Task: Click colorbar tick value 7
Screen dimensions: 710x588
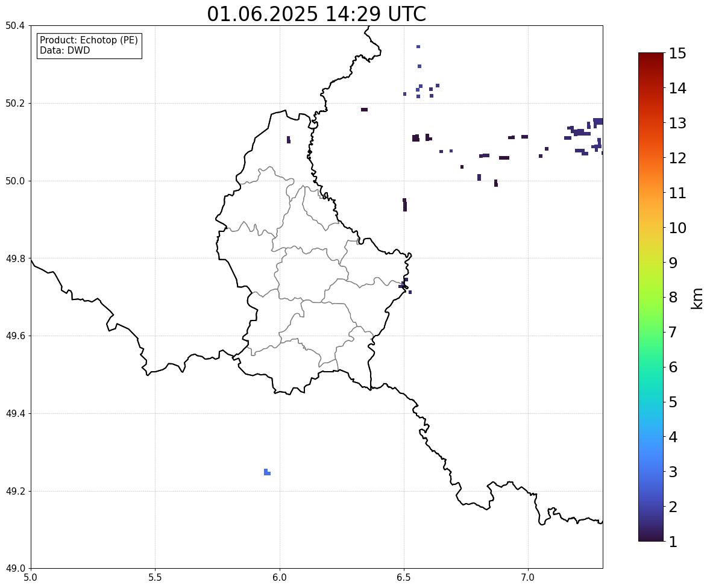Action: 673,332
